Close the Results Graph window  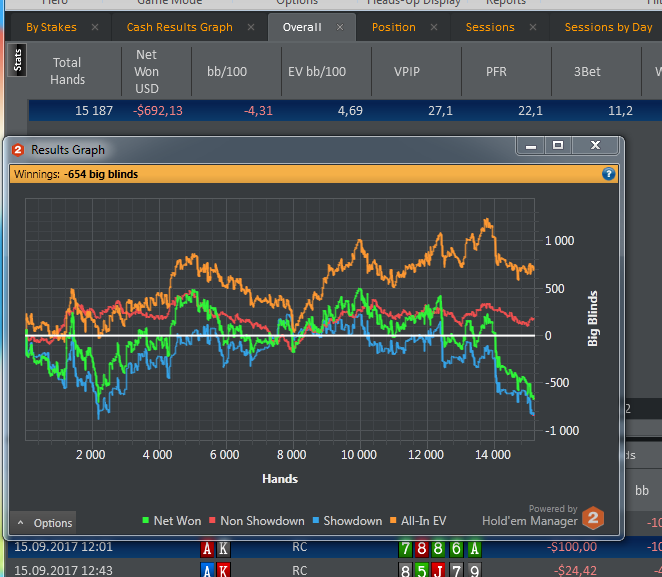click(x=595, y=146)
